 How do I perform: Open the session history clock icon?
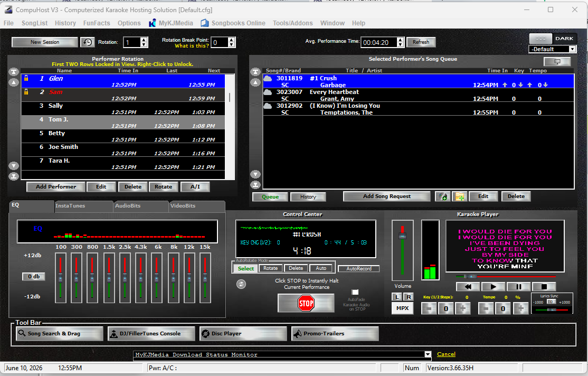point(88,42)
